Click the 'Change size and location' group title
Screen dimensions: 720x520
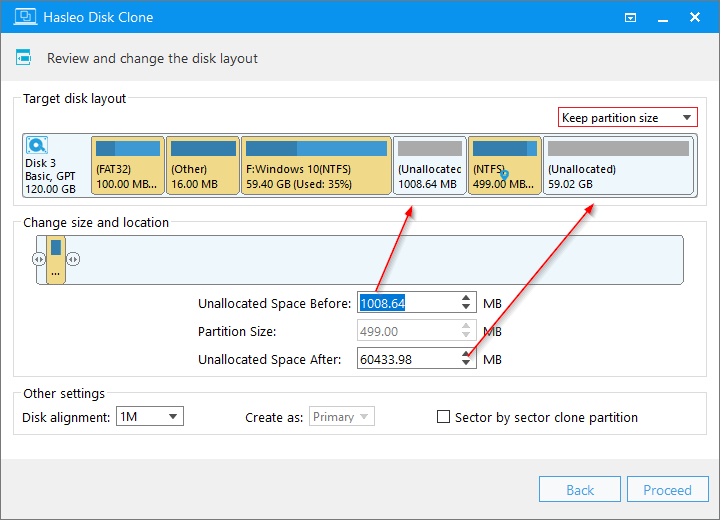96,222
